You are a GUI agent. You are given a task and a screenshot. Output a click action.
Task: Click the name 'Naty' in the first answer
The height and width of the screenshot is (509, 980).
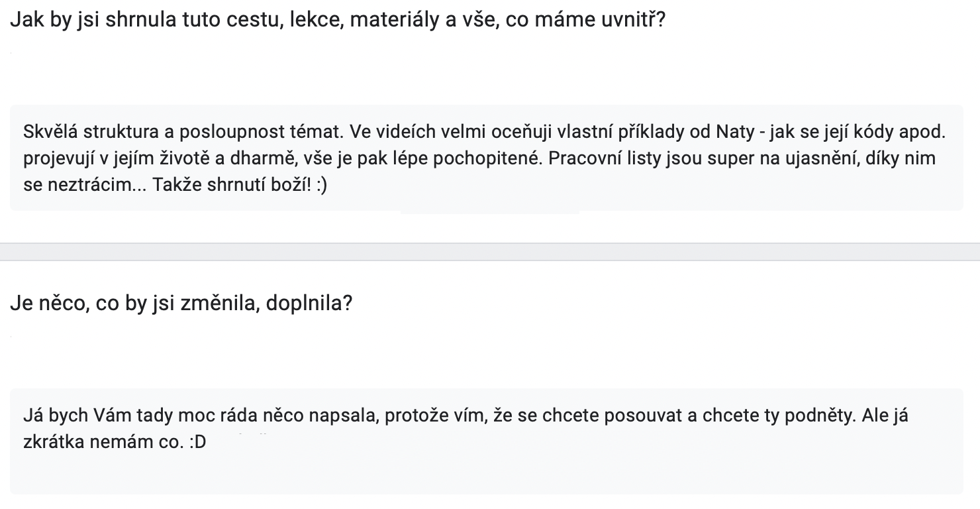(x=735, y=132)
